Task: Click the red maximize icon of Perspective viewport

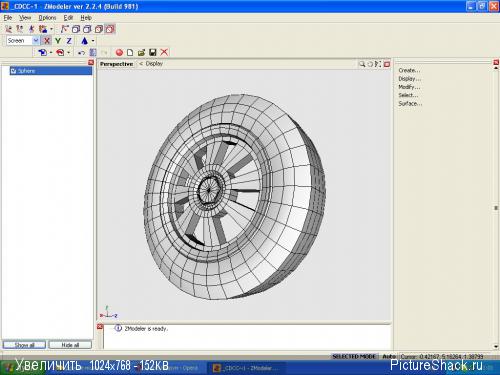Action: (387, 64)
